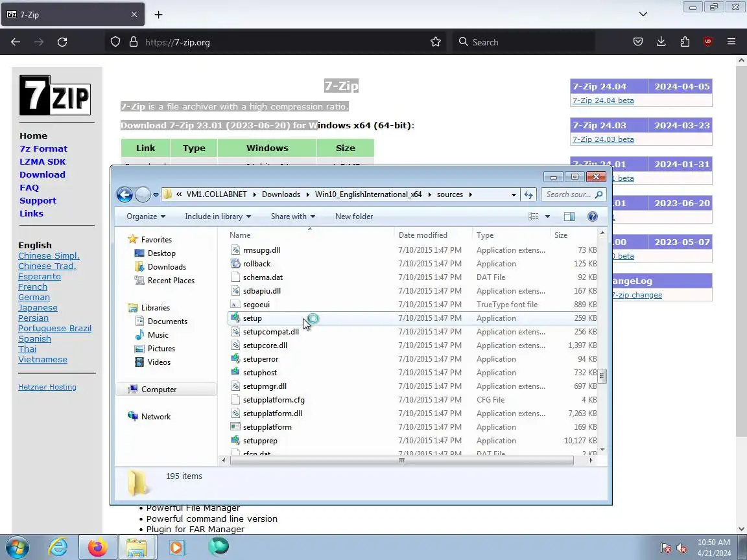
Task: Open the uBlock Origin extension icon
Action: coord(708,42)
